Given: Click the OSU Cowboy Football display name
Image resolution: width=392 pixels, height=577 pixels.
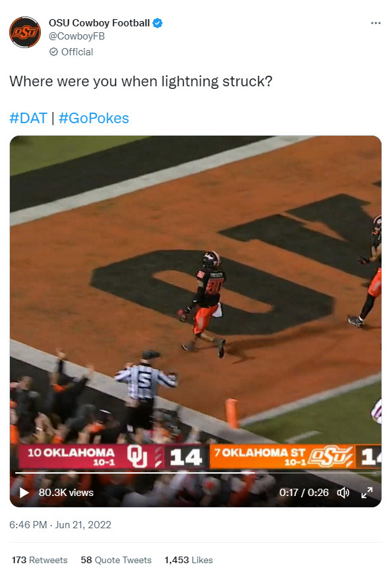Looking at the screenshot, I should [99, 23].
